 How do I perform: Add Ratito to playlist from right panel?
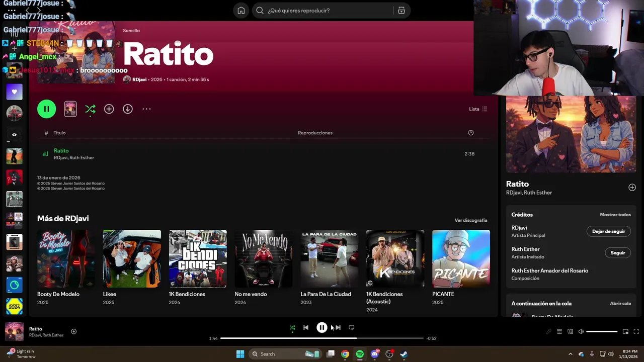coord(632,188)
